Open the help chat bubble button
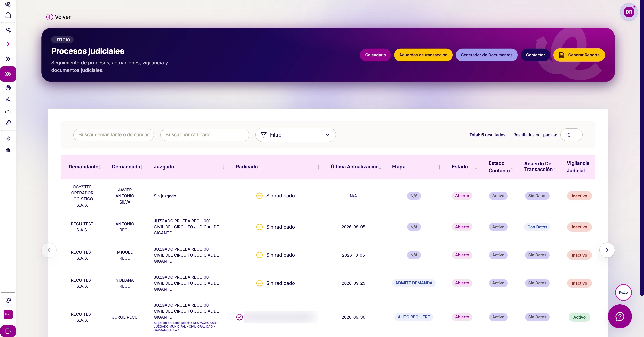 pos(620,316)
